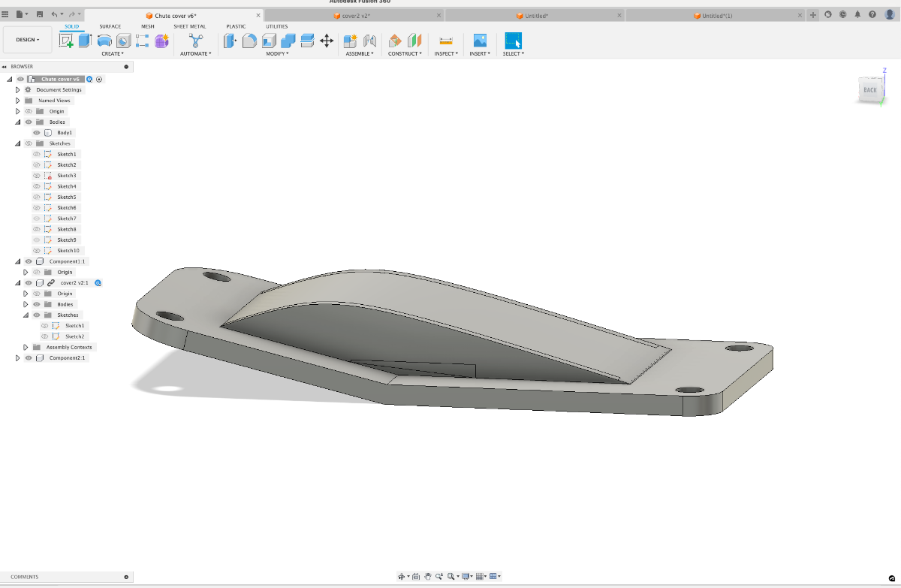Open the MODIFY dropdown menu

277,54
